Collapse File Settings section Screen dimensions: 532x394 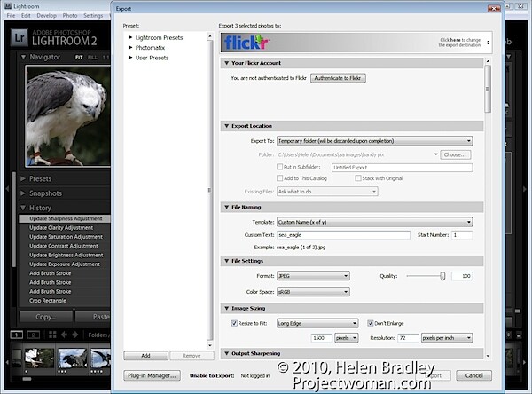pos(227,261)
